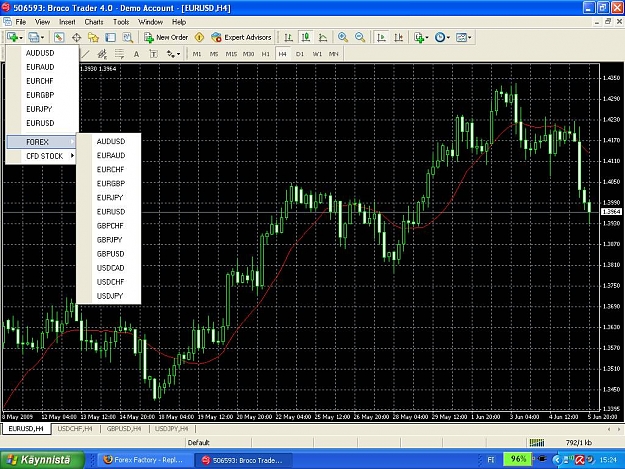Switch to the USDJPY,H4 chart tab
This screenshot has height=469, width=625.
(x=171, y=429)
